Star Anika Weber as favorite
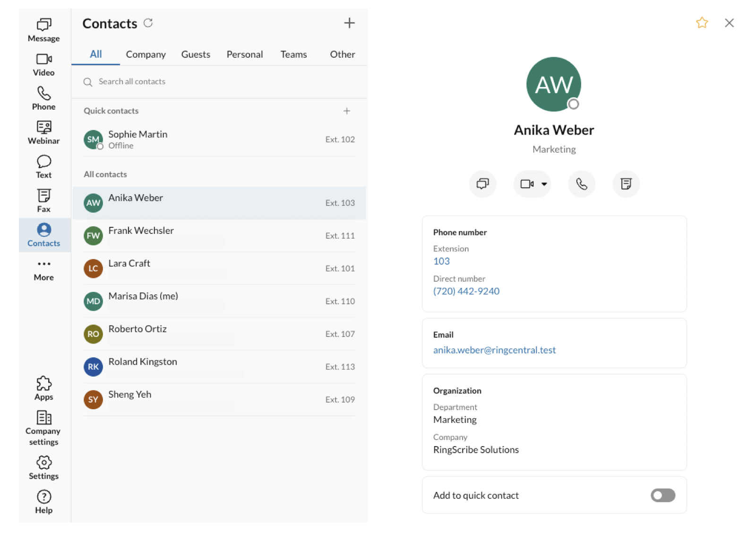Screen dimensions: 756x533 coord(702,23)
